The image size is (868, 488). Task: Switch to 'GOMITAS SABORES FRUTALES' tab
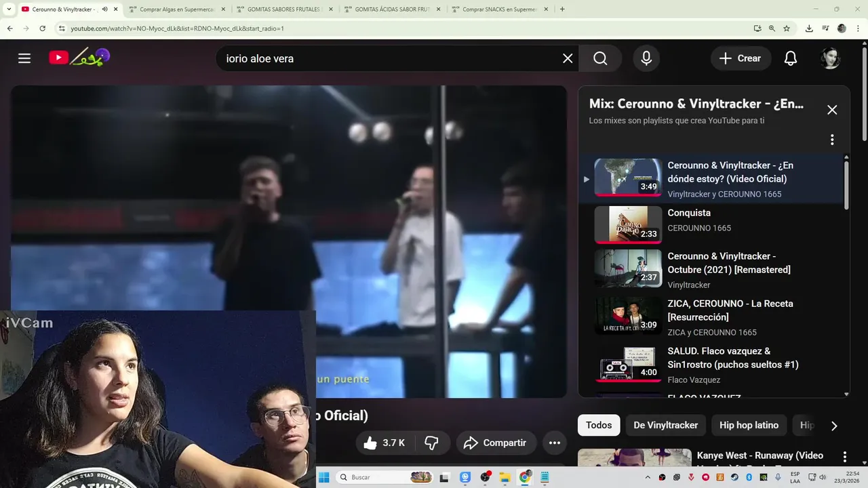click(x=283, y=9)
